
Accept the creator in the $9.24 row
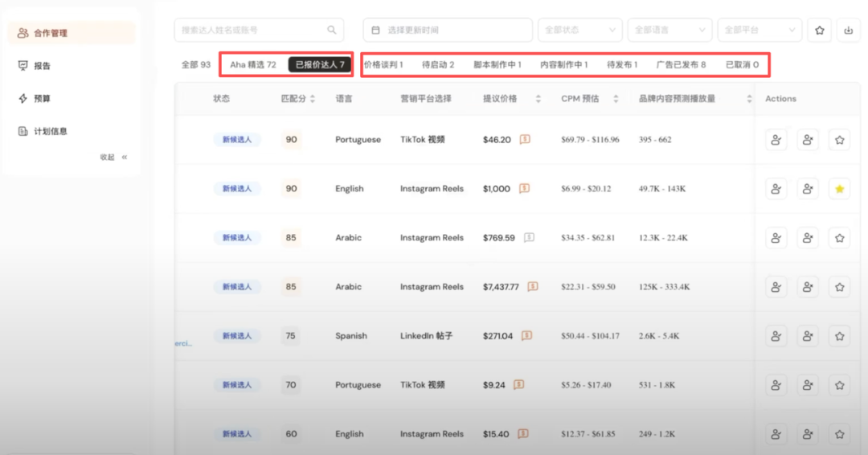(776, 385)
